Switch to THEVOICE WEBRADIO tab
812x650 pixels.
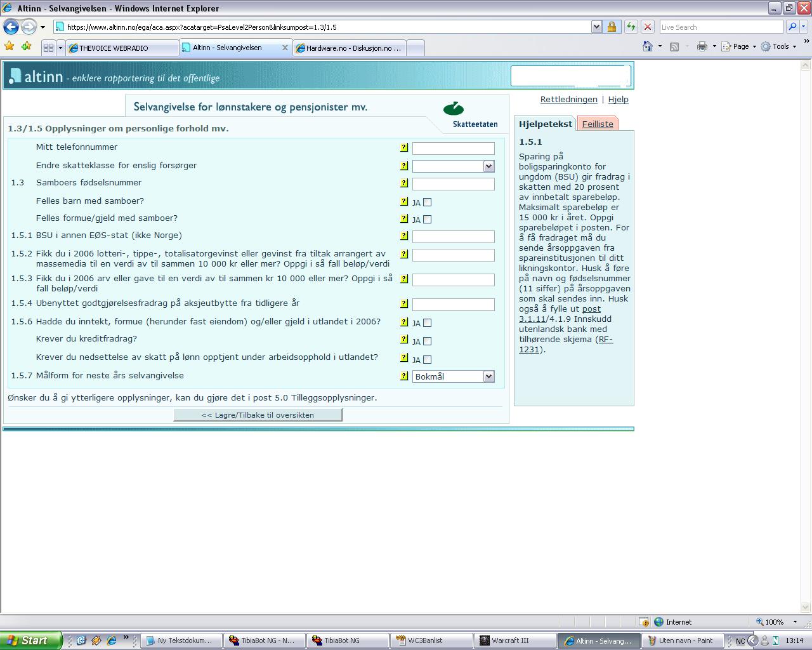pyautogui.click(x=122, y=48)
